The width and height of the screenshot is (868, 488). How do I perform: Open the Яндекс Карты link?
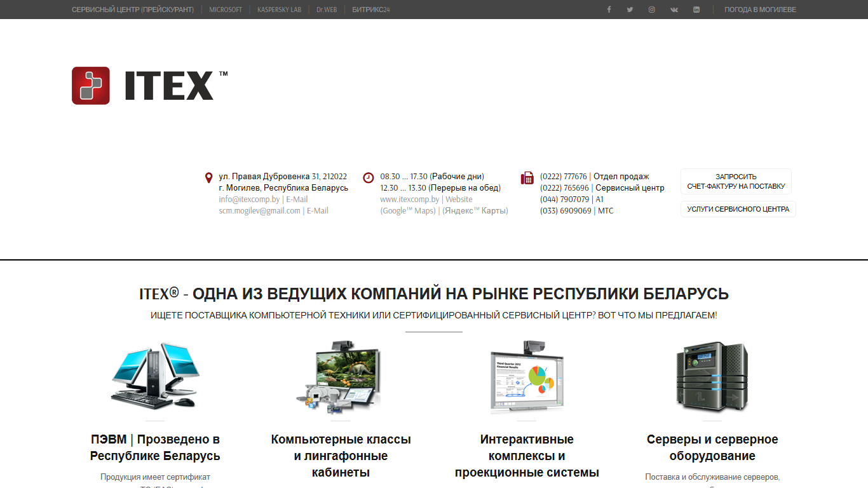click(x=475, y=211)
